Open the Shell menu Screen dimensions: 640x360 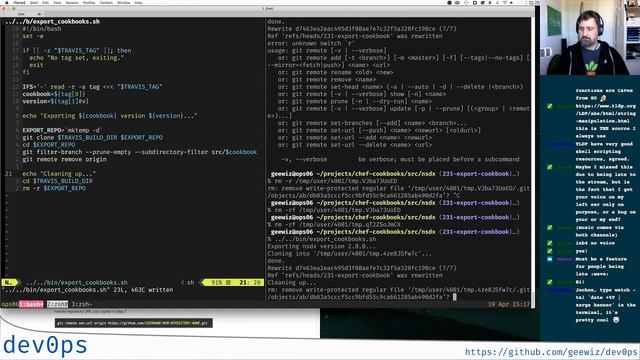[34, 2]
